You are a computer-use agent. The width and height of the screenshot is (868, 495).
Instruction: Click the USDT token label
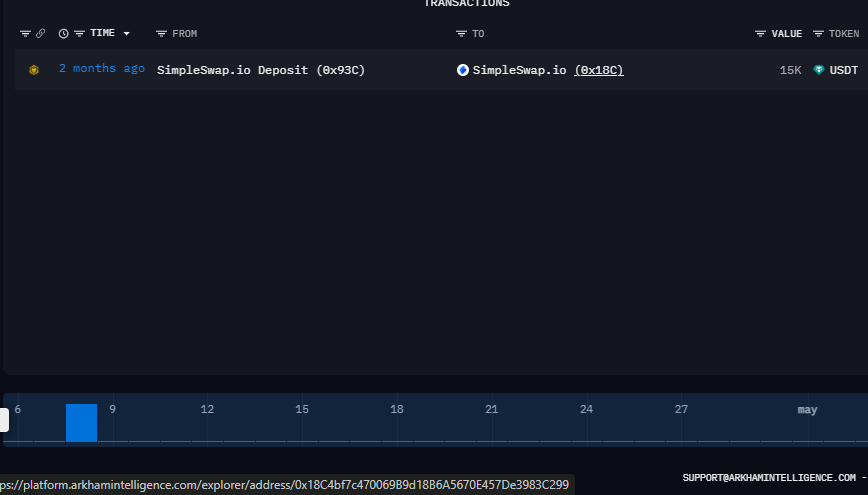(x=844, y=70)
